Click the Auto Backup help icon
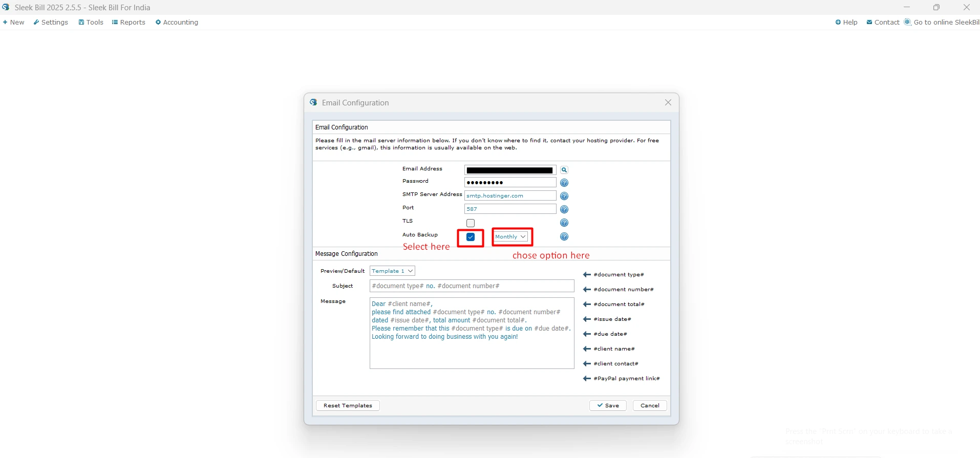980x458 pixels. click(x=564, y=236)
